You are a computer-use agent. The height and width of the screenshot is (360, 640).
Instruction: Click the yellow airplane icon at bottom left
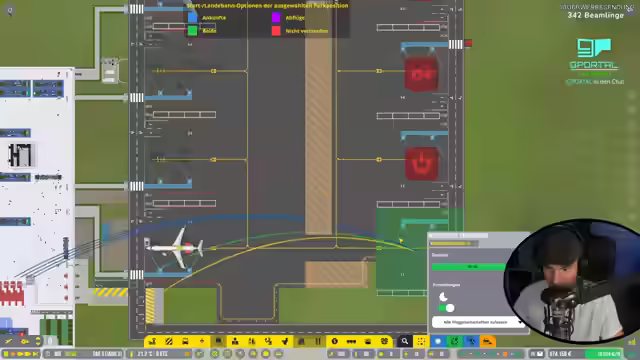click(x=9, y=341)
